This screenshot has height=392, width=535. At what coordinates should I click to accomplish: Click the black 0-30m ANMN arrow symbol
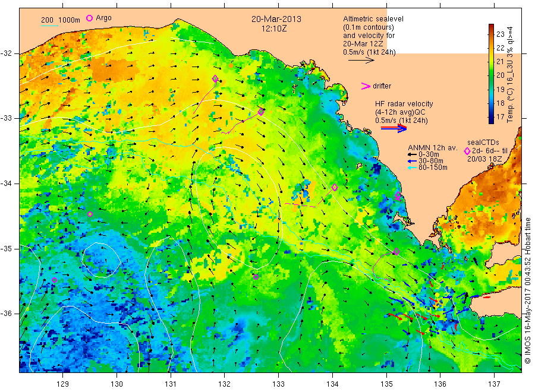coord(412,155)
